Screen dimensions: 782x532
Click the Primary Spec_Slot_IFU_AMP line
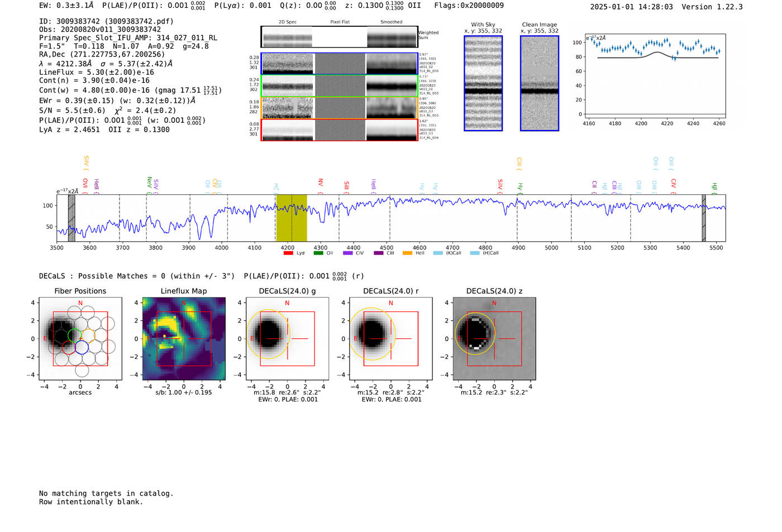pyautogui.click(x=128, y=38)
